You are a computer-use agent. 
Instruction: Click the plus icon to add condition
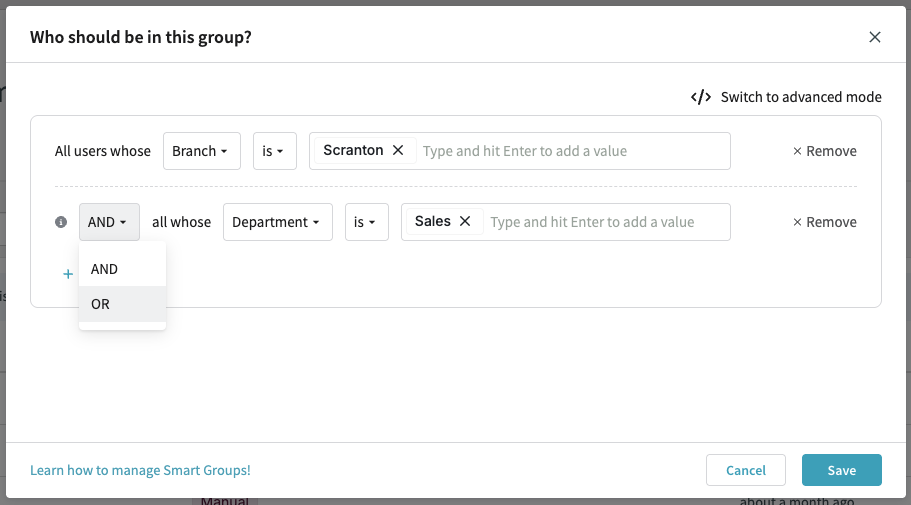tap(68, 274)
